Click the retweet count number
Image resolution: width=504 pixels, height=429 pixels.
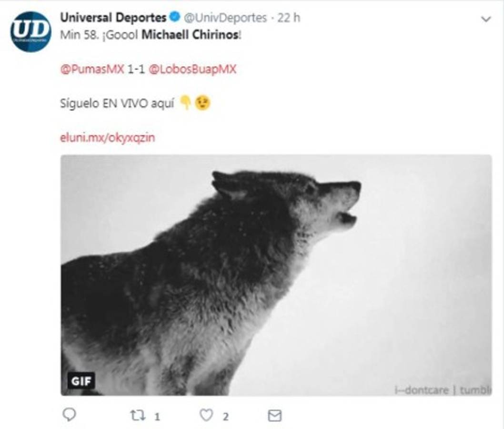tap(157, 417)
